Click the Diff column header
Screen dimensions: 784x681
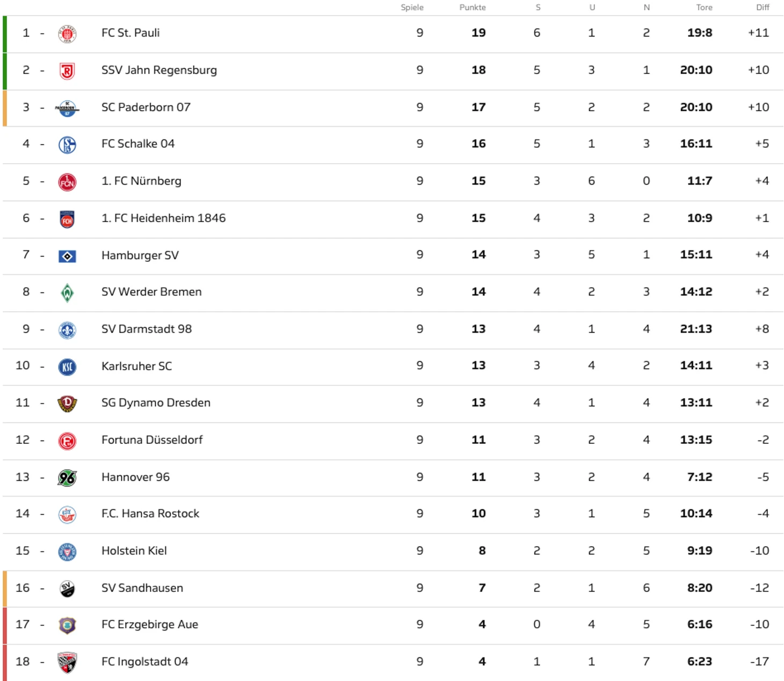pos(763,8)
